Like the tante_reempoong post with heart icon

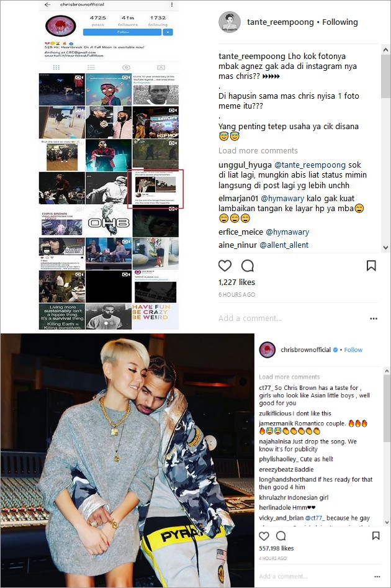click(x=225, y=266)
